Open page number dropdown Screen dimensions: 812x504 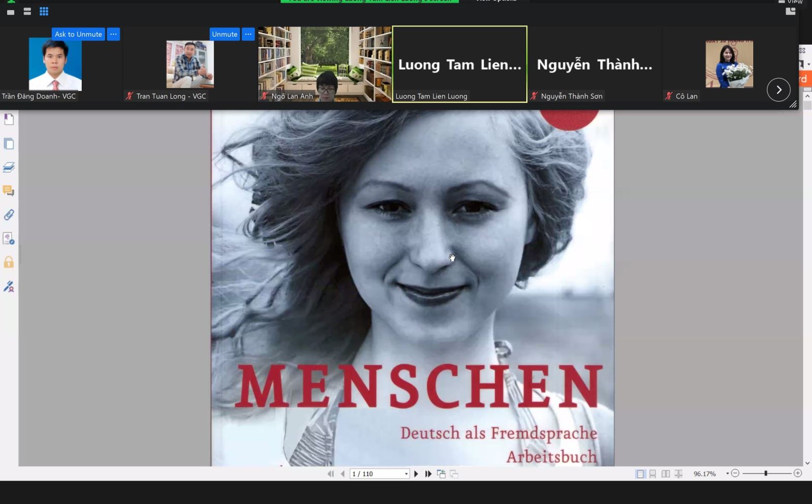406,474
